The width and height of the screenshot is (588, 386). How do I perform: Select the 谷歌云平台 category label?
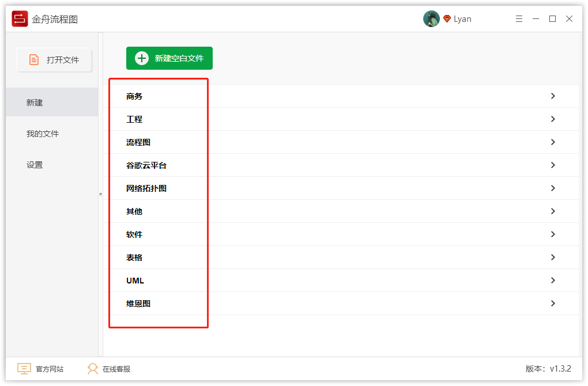coord(146,165)
